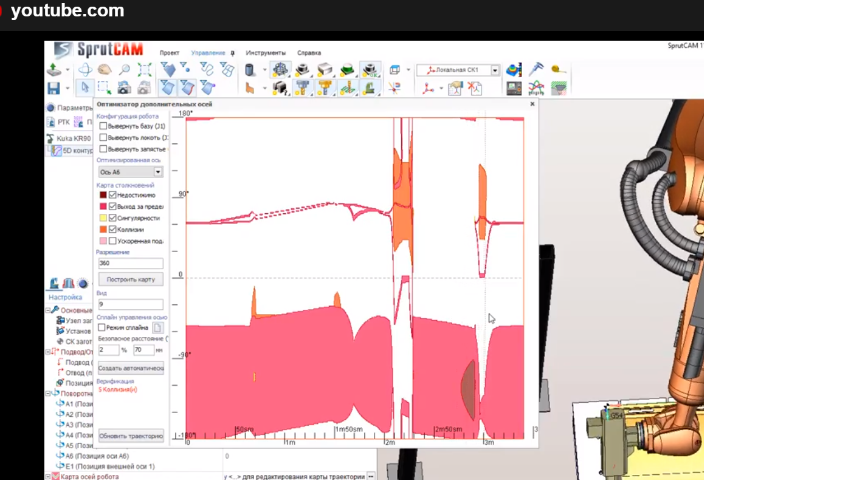Select the arrow pointer selection tool

(x=84, y=88)
